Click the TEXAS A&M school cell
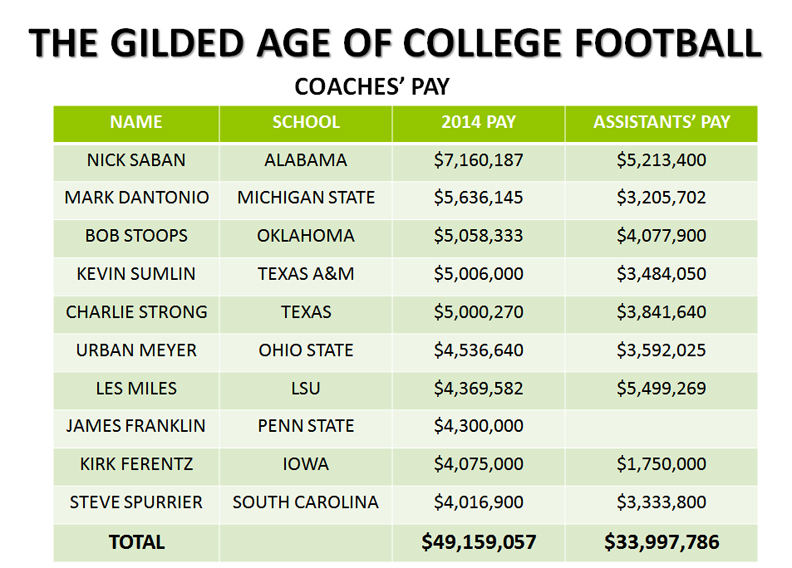The height and width of the screenshot is (568, 792). (306, 274)
